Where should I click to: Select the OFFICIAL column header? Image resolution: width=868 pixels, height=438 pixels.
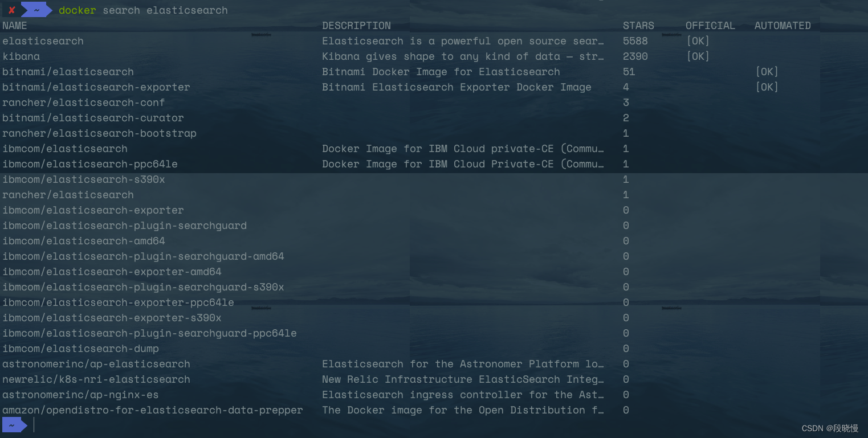click(x=710, y=26)
